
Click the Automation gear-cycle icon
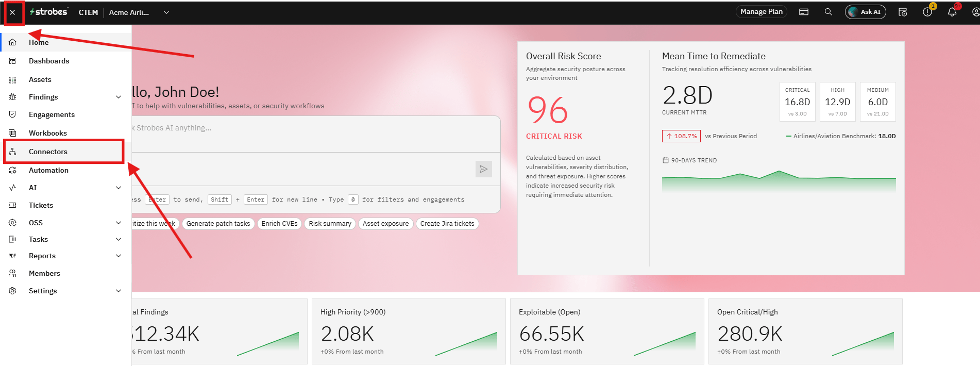pos(12,170)
